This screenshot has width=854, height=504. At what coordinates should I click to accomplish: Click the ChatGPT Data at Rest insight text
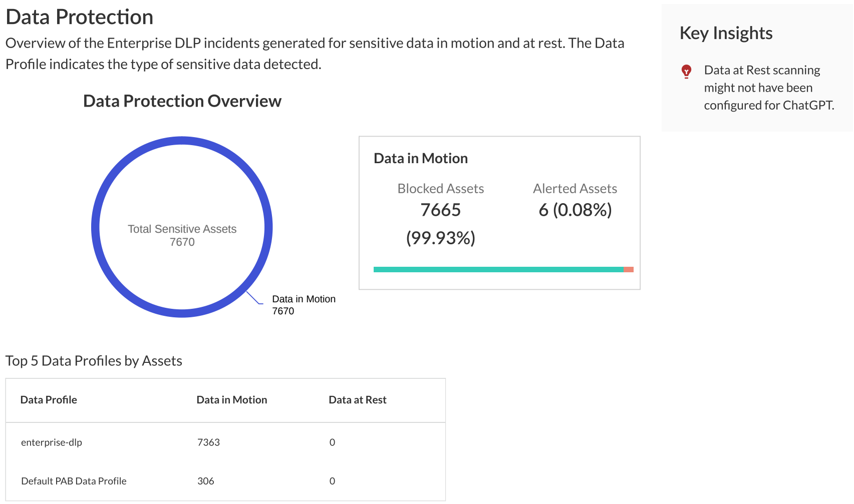point(768,88)
